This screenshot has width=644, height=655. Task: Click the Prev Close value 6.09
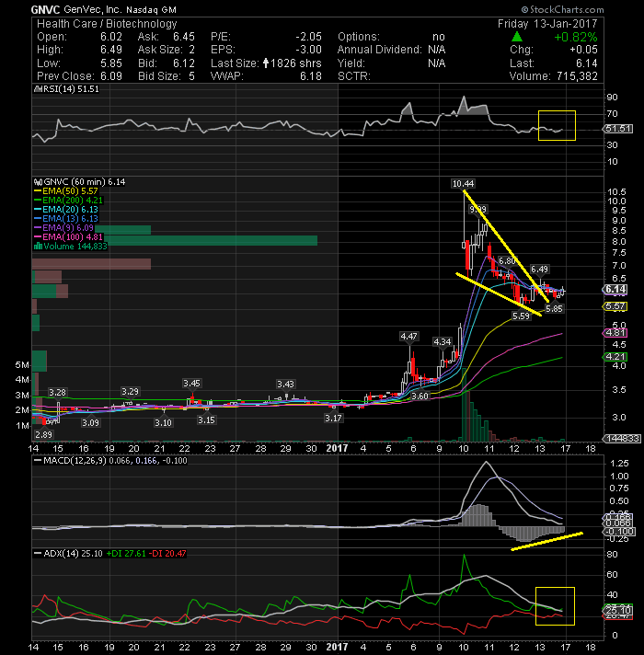pyautogui.click(x=111, y=76)
